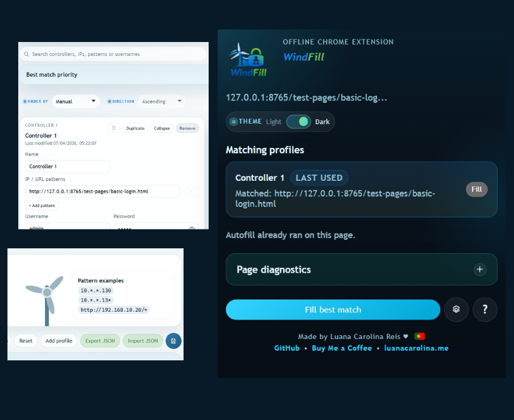Collapse Controller 1 using the Collapse button
514x420 pixels.
click(161, 128)
